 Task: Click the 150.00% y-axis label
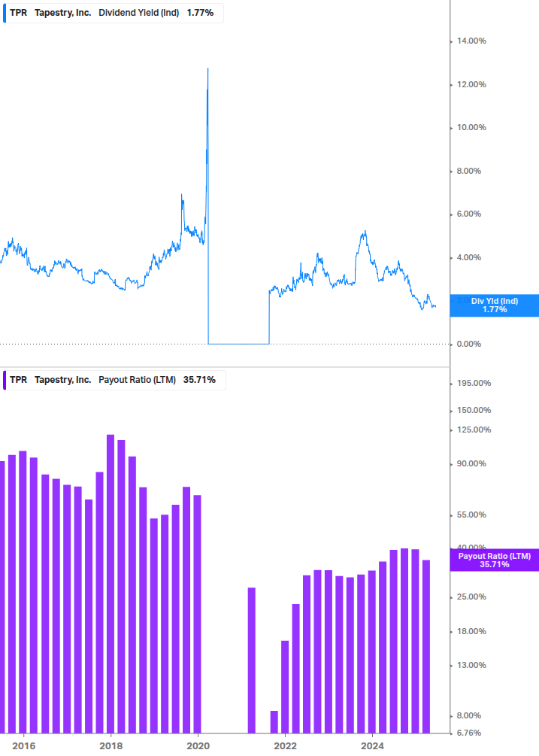tap(474, 410)
